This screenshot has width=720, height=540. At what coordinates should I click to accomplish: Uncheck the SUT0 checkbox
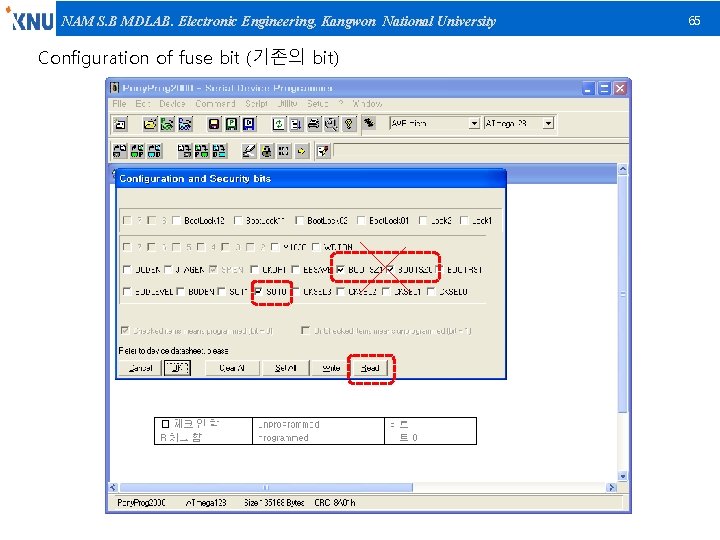(258, 292)
